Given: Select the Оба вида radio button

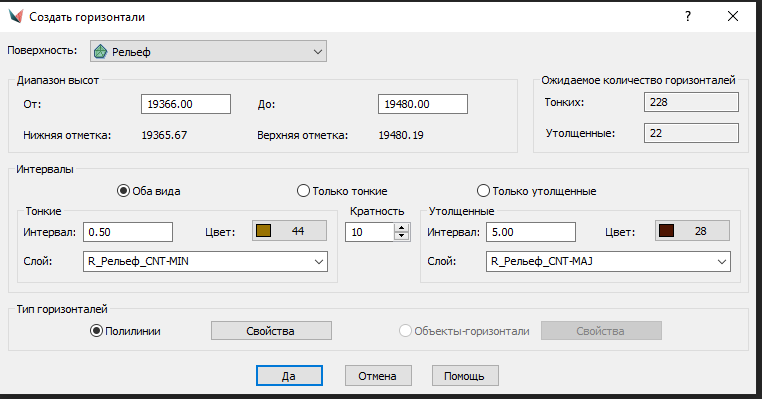Looking at the screenshot, I should (123, 191).
